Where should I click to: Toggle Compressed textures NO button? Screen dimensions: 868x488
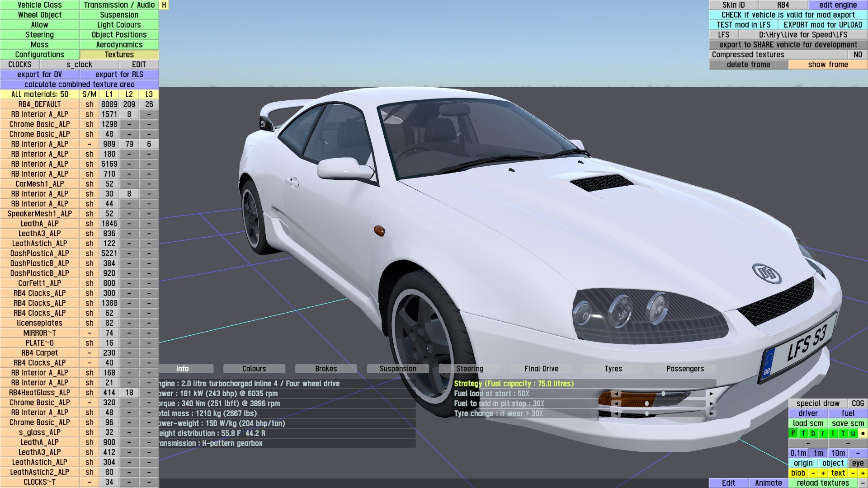click(858, 55)
